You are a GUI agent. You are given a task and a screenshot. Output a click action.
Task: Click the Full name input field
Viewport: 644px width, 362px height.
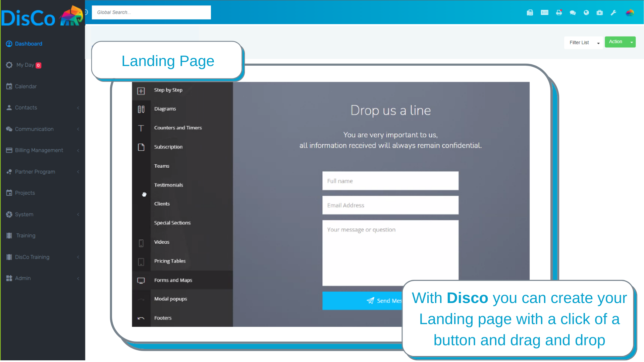[390, 181]
